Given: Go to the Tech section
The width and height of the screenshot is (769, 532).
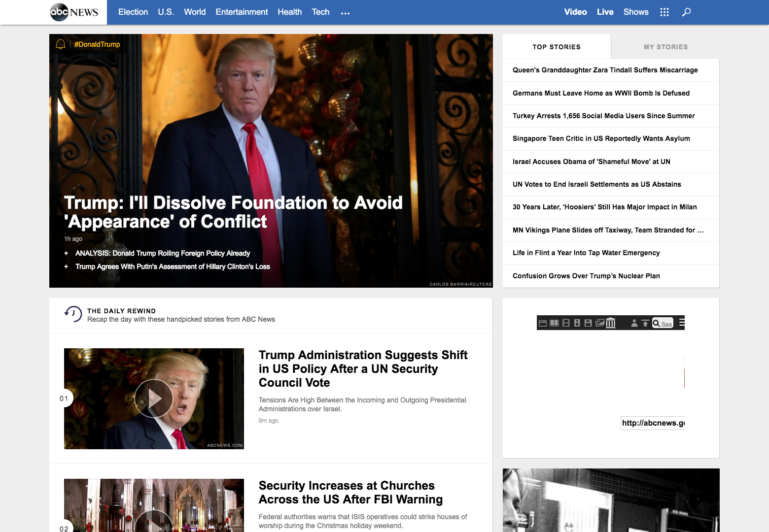Looking at the screenshot, I should 320,12.
